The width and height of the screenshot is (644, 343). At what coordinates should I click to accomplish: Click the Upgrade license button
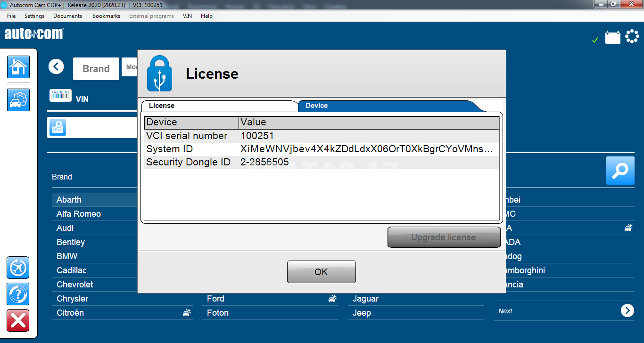(444, 237)
